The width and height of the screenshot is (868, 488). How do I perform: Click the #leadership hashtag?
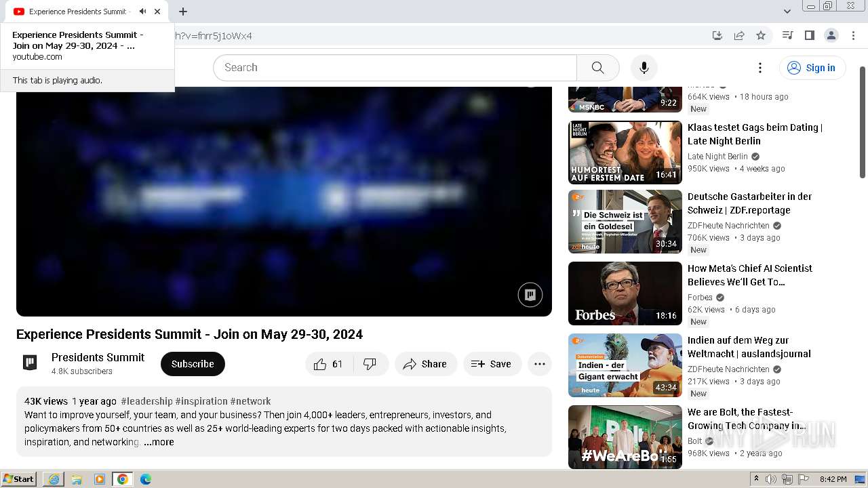(x=146, y=401)
